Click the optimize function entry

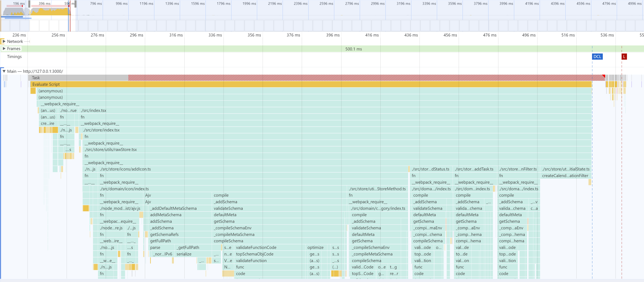coord(315,247)
